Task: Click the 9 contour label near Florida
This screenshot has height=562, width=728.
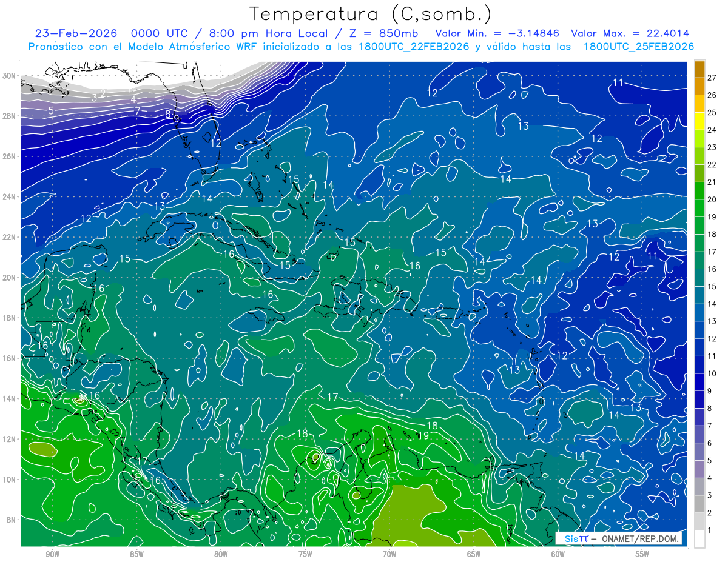Action: click(x=177, y=119)
